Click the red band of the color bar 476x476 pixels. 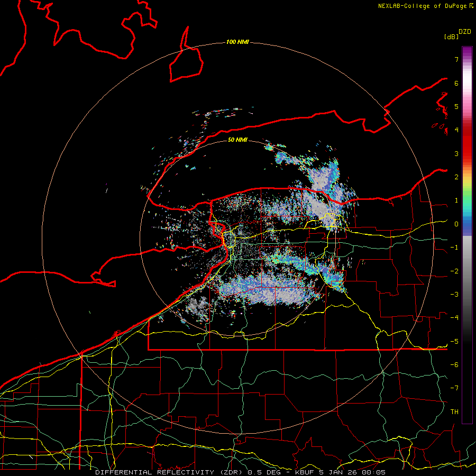pyautogui.click(x=467, y=141)
